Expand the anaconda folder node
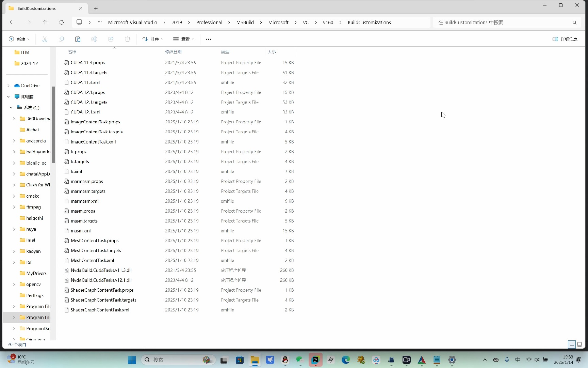 (x=14, y=141)
